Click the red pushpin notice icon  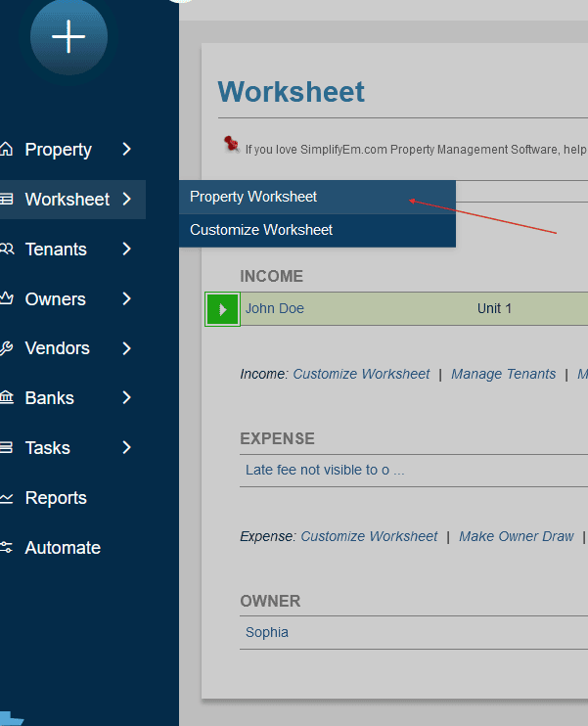(x=231, y=145)
